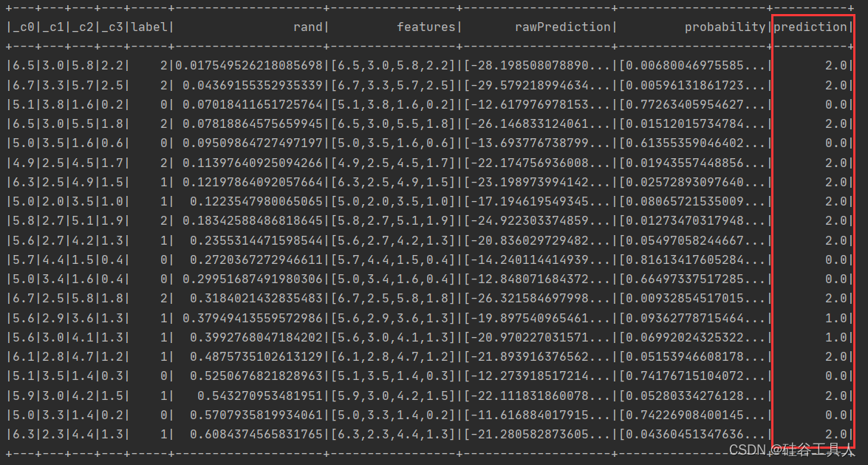Select rand value 0.017549526218085698

[249, 65]
